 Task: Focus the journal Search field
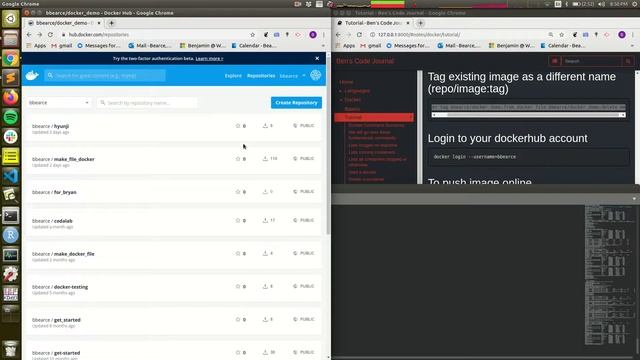[592, 61]
